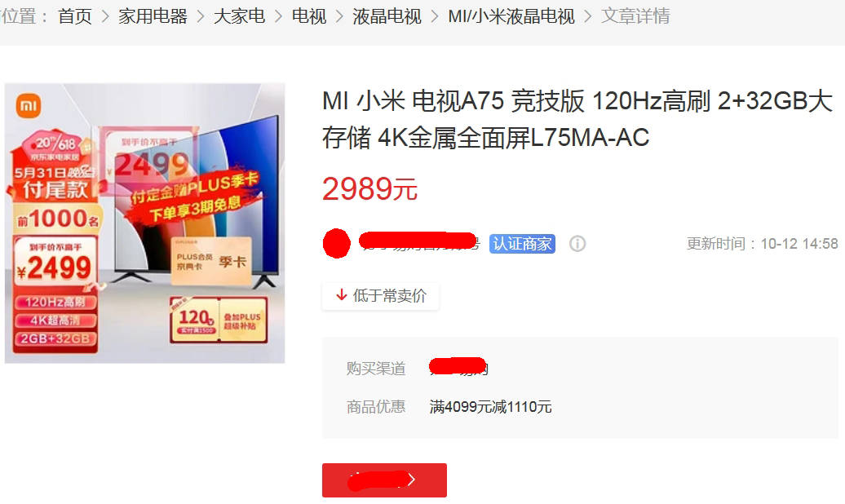Select 电视 in breadcrumb trail
The image size is (845, 504).
[309, 16]
